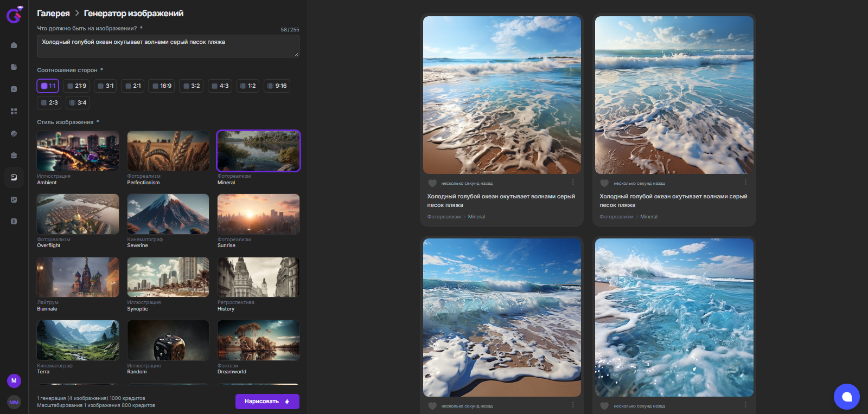Viewport: 868px width, 414px height.
Task: Click the app logo at top left
Action: coord(14,15)
